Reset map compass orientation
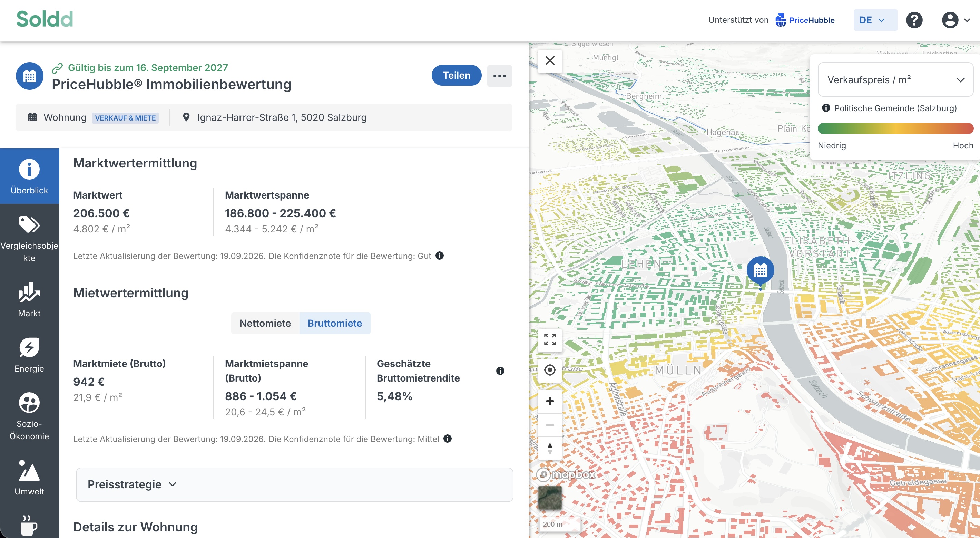 550,448
